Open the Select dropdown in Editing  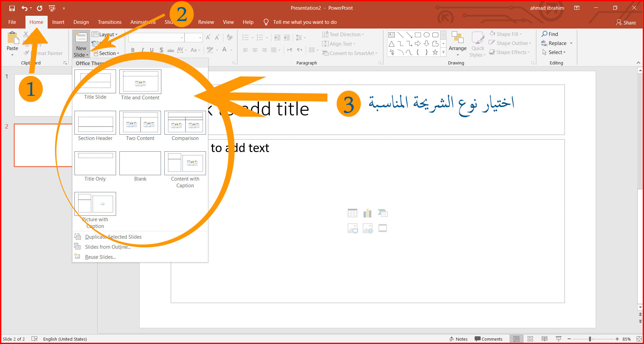tap(554, 52)
